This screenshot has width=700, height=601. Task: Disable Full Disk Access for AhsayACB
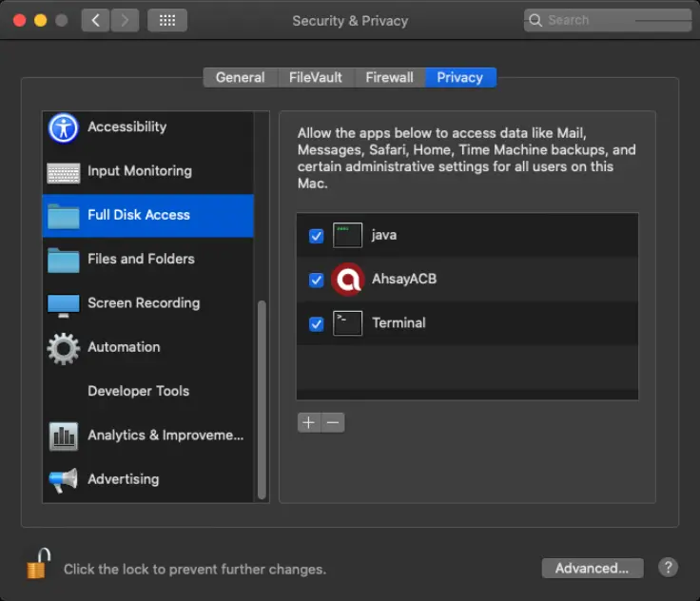click(317, 280)
